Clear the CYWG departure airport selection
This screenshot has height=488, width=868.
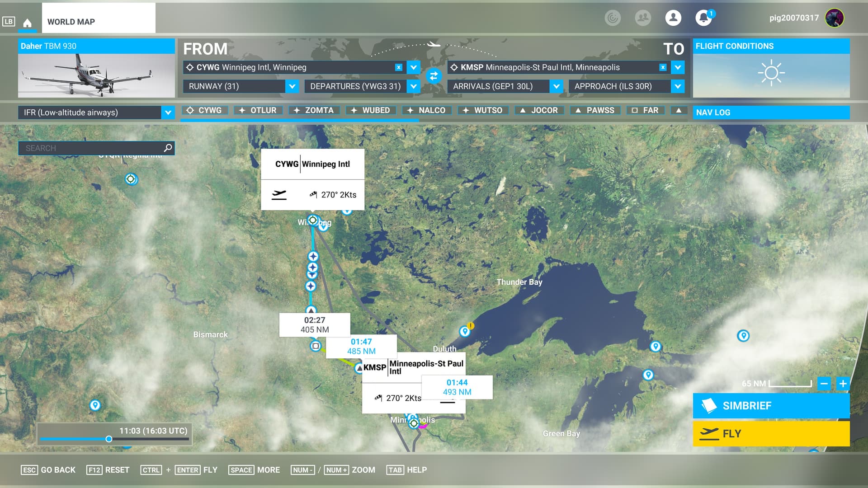(x=398, y=67)
